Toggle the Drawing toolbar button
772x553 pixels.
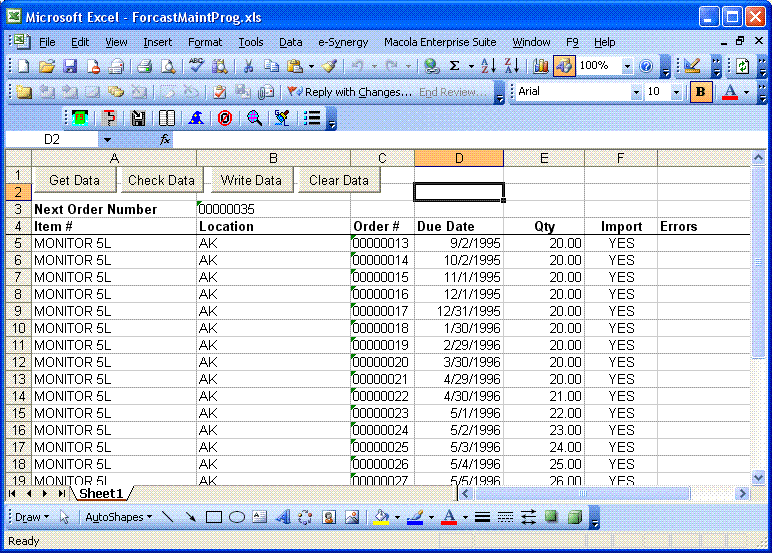coord(564,65)
